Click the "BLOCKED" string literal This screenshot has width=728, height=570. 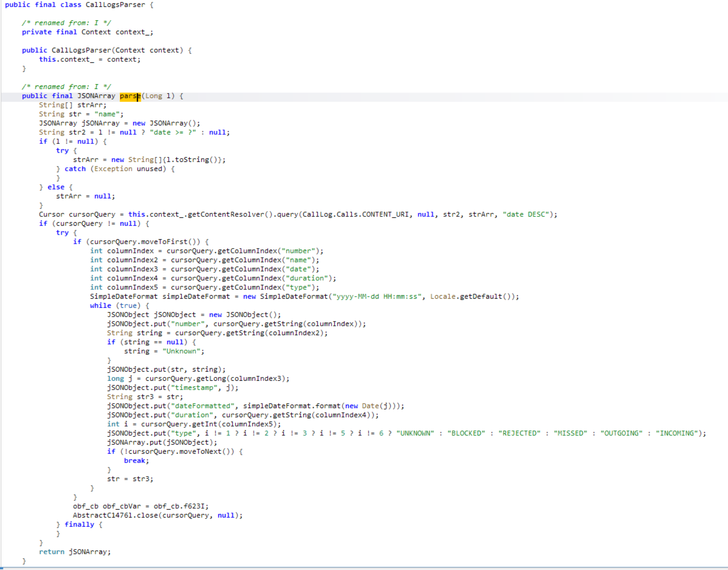pyautogui.click(x=466, y=433)
